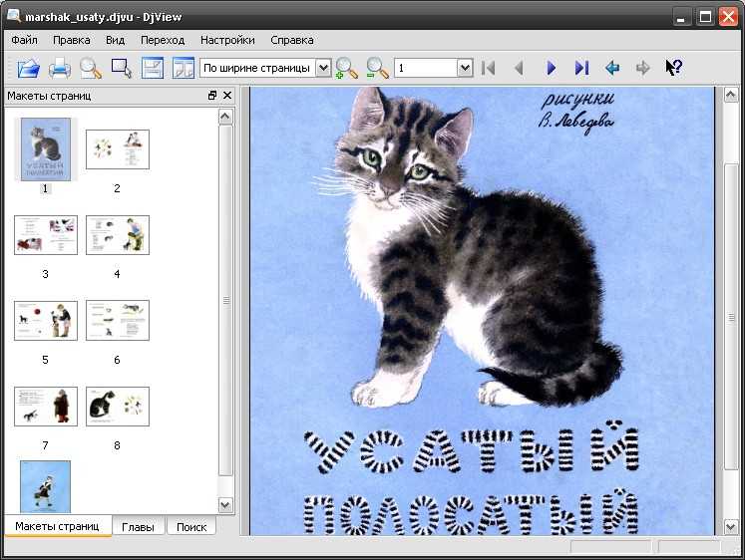
Task: Click the DjView title bar app icon
Action: 13,16
